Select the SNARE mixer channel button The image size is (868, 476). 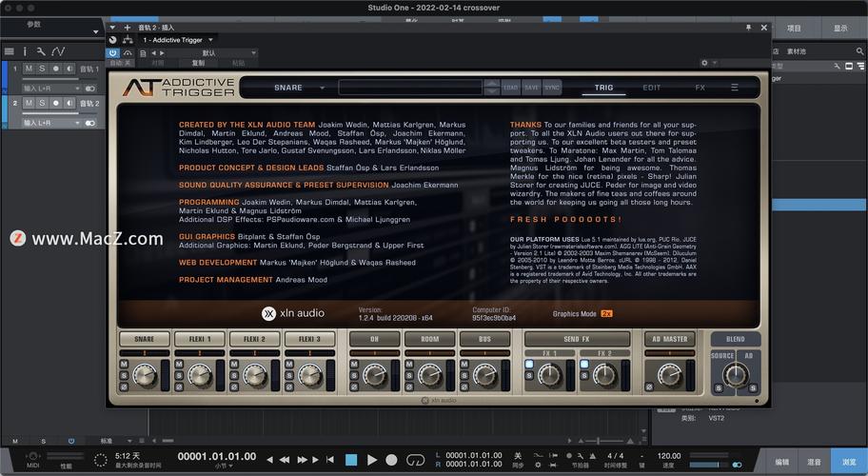tap(144, 339)
